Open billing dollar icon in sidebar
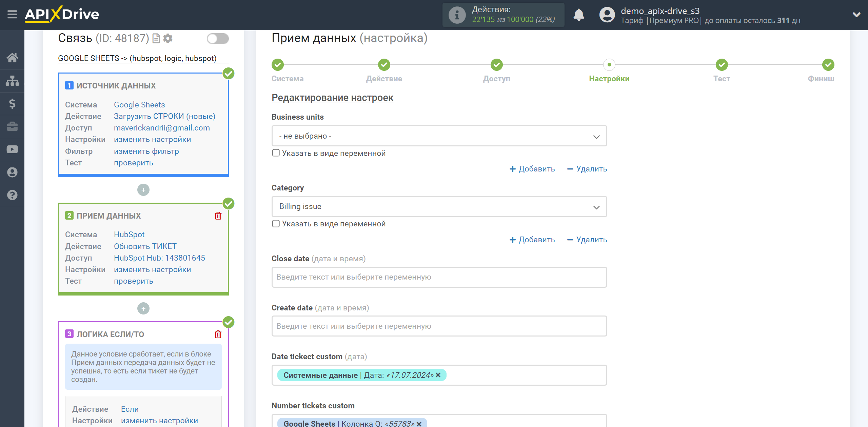The width and height of the screenshot is (868, 427). click(12, 103)
